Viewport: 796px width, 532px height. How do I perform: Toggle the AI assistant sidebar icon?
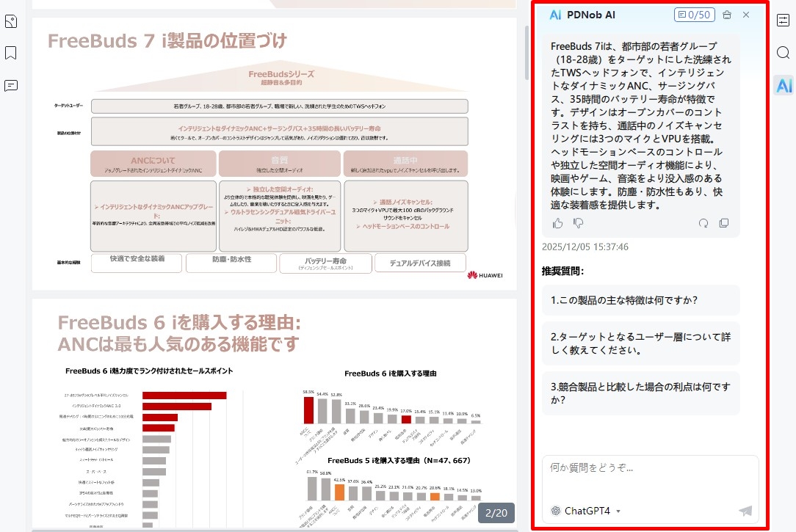783,85
